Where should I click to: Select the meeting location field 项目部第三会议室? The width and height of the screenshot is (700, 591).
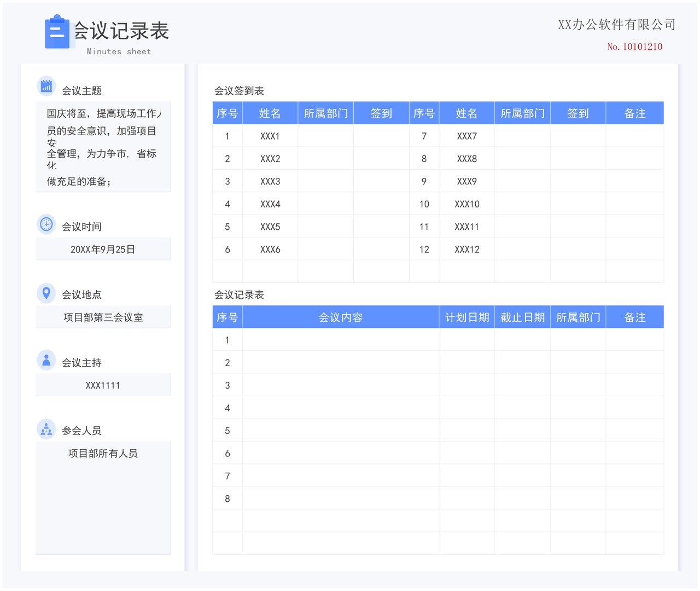tap(103, 317)
